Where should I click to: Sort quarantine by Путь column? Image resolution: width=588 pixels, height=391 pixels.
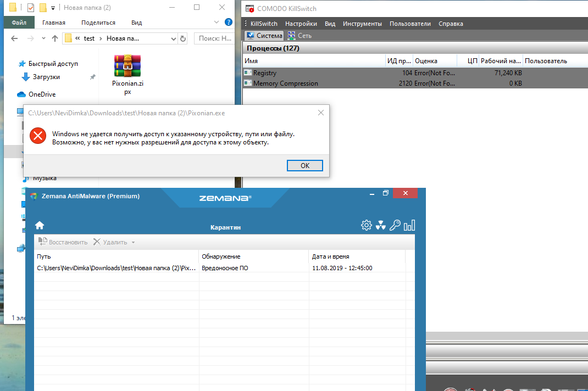[117, 256]
